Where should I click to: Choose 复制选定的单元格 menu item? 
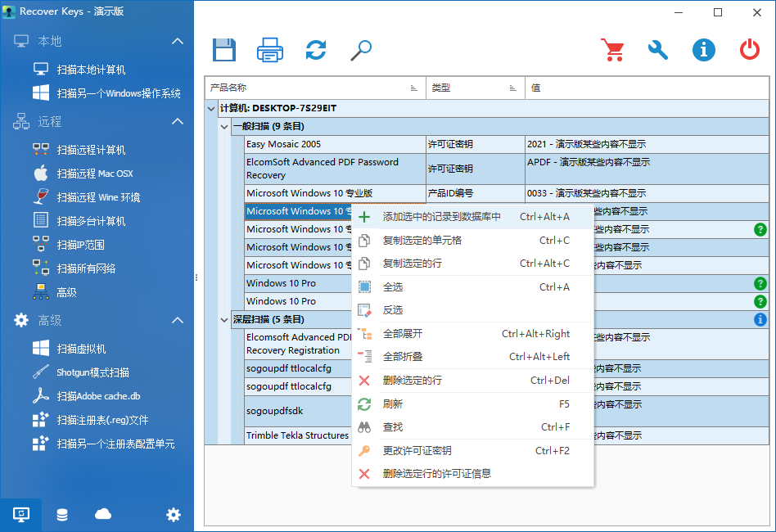point(472,240)
